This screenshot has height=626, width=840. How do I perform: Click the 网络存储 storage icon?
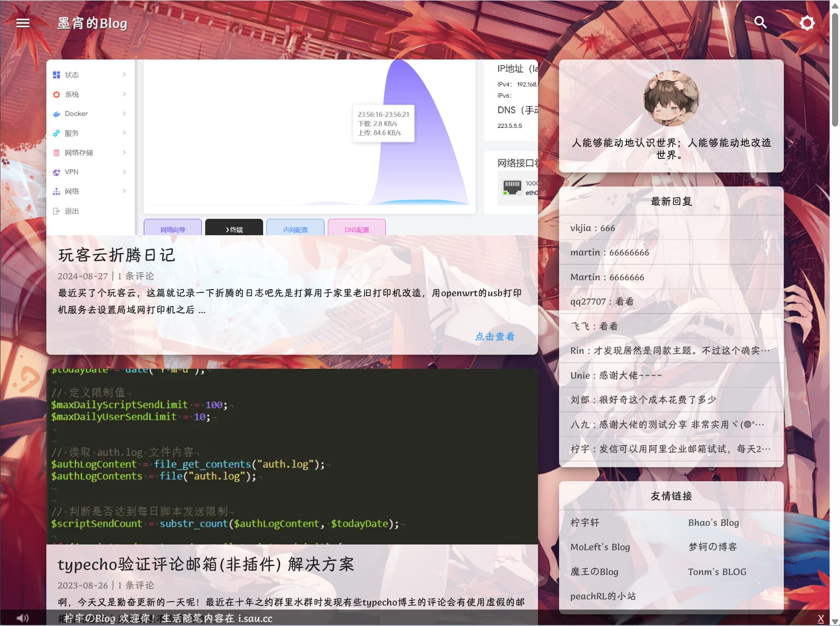click(56, 152)
